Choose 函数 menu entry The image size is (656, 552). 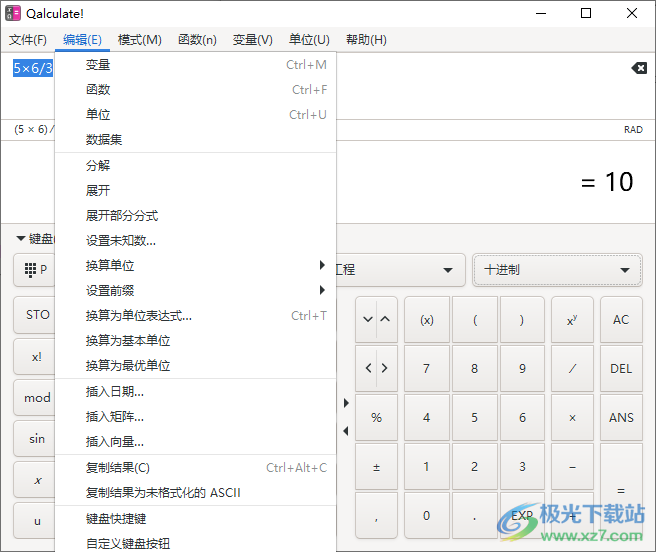pyautogui.click(x=196, y=90)
